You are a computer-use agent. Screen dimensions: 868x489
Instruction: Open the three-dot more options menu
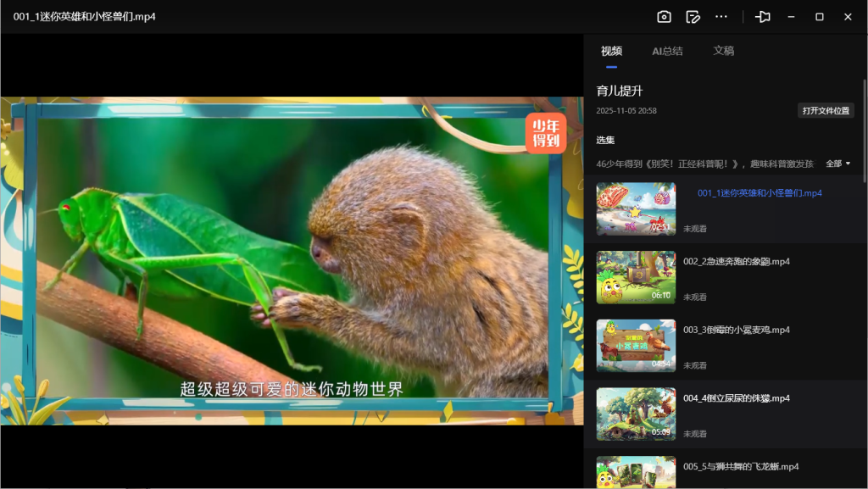pos(721,17)
